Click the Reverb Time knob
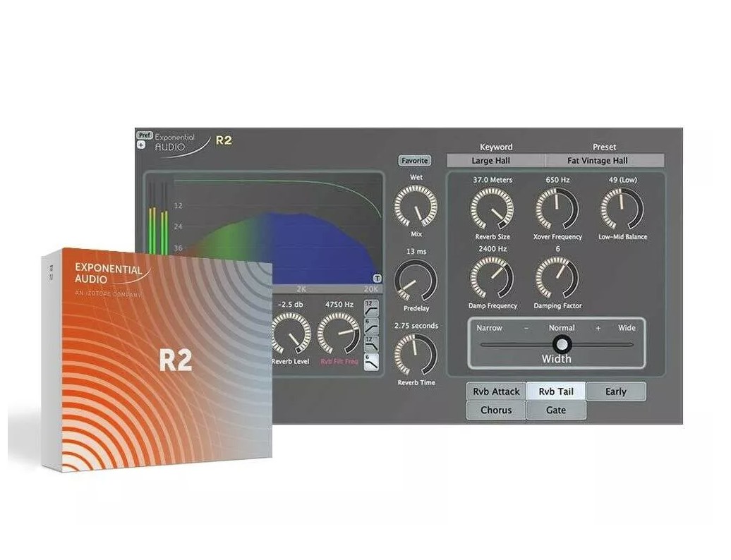 pyautogui.click(x=416, y=355)
